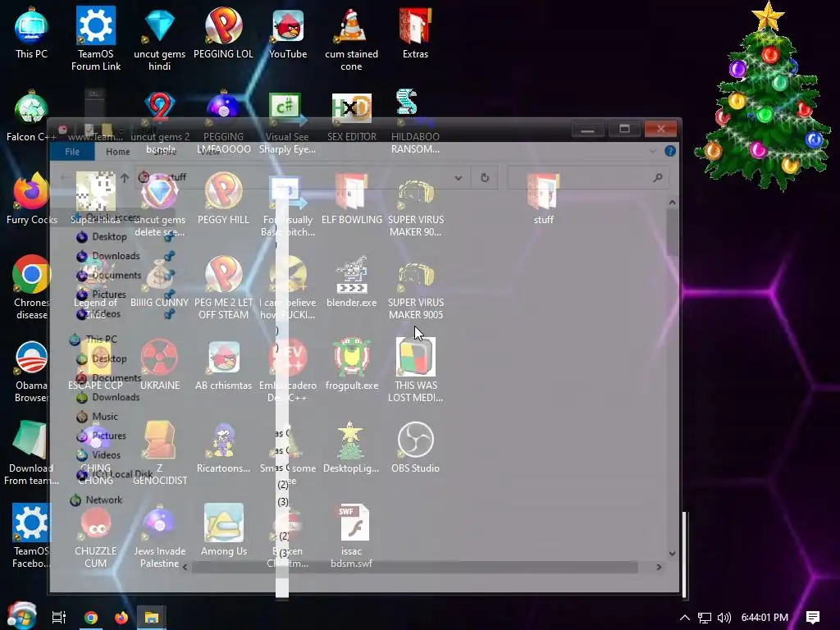Click the YouTube Angry Birds icon

point(288,25)
